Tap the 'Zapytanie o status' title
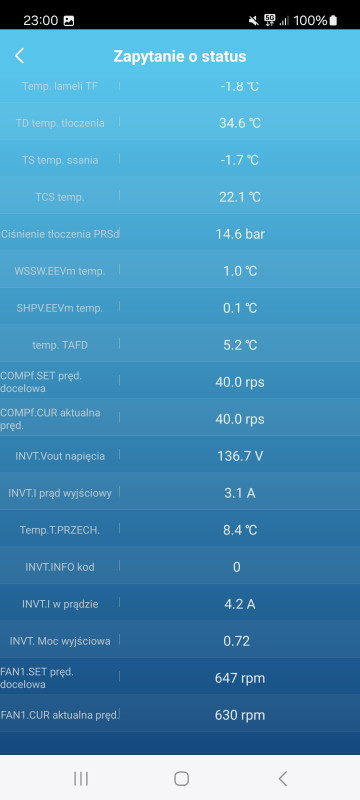This screenshot has height=800, width=360. click(x=179, y=56)
